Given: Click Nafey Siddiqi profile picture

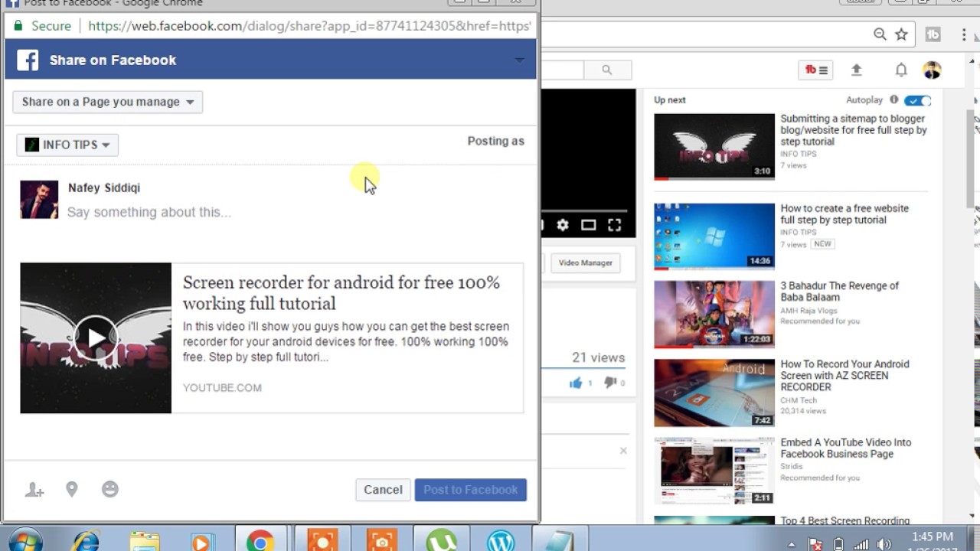Looking at the screenshot, I should point(39,200).
